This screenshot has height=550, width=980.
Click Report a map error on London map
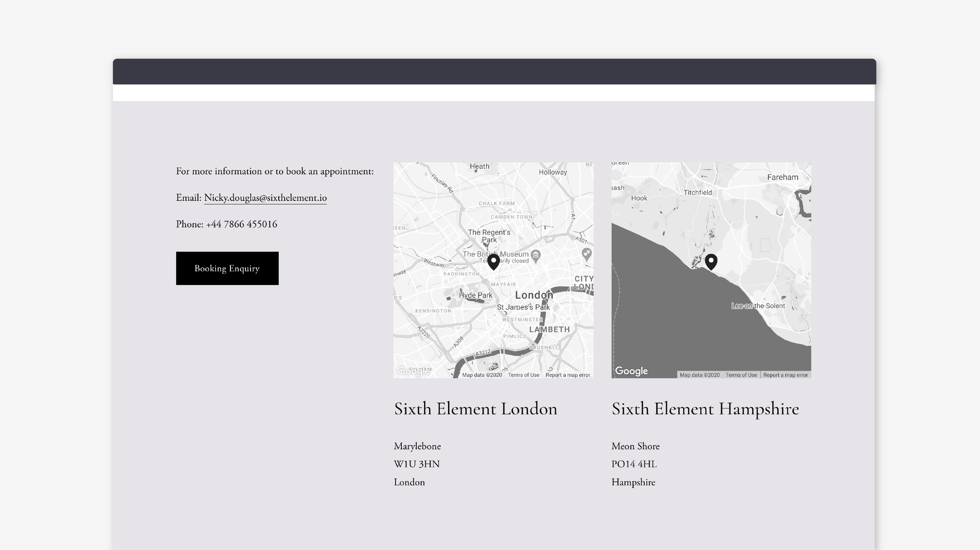[568, 375]
